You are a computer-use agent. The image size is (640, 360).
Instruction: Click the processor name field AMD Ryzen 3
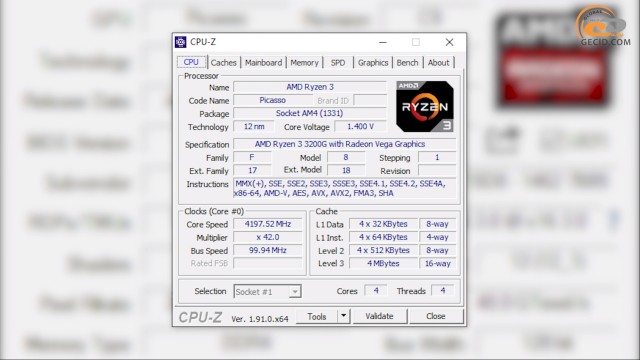310,87
